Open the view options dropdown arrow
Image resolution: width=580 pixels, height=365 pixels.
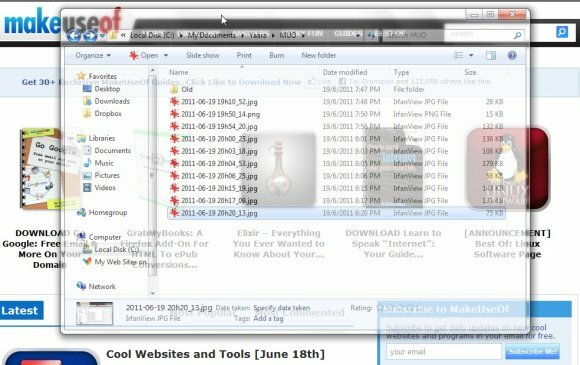click(471, 55)
